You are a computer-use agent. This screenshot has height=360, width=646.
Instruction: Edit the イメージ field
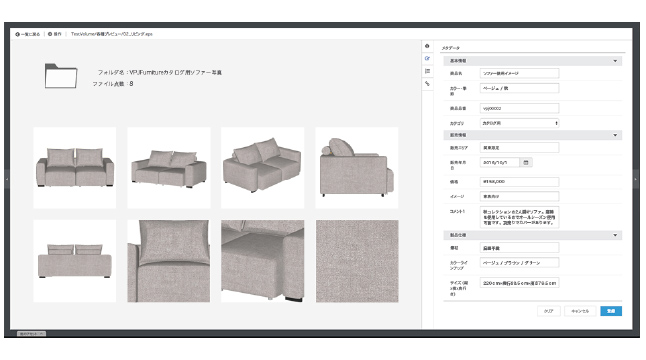point(519,196)
